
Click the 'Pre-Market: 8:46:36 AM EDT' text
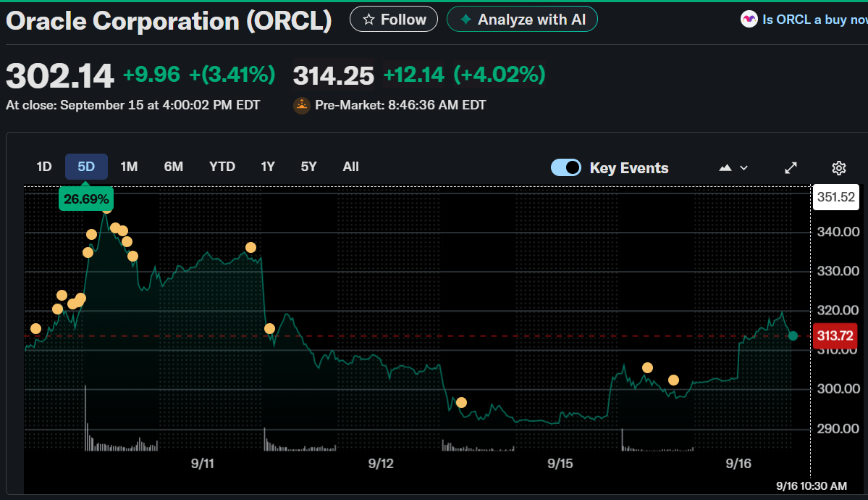tap(400, 105)
